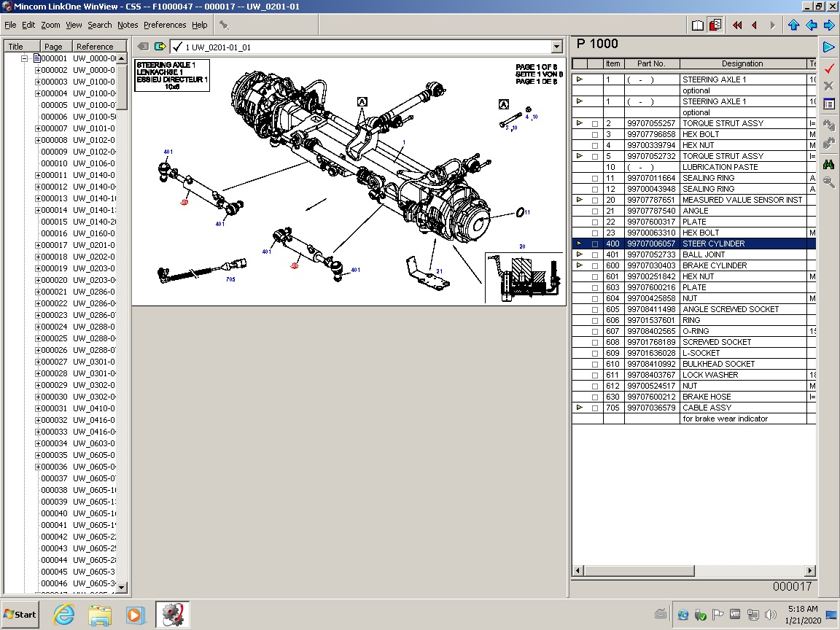Open Windows Media Player taskbar icon
The image size is (840, 630).
coord(136,615)
